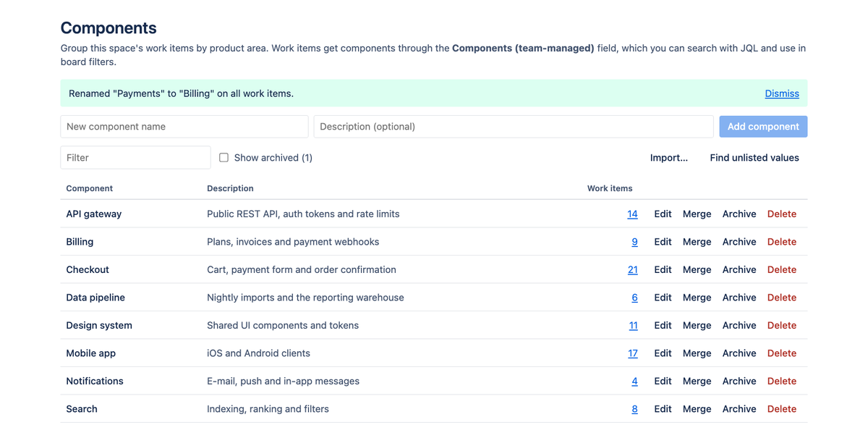The width and height of the screenshot is (868, 425).
Task: Delete the Notifications component
Action: tap(781, 381)
